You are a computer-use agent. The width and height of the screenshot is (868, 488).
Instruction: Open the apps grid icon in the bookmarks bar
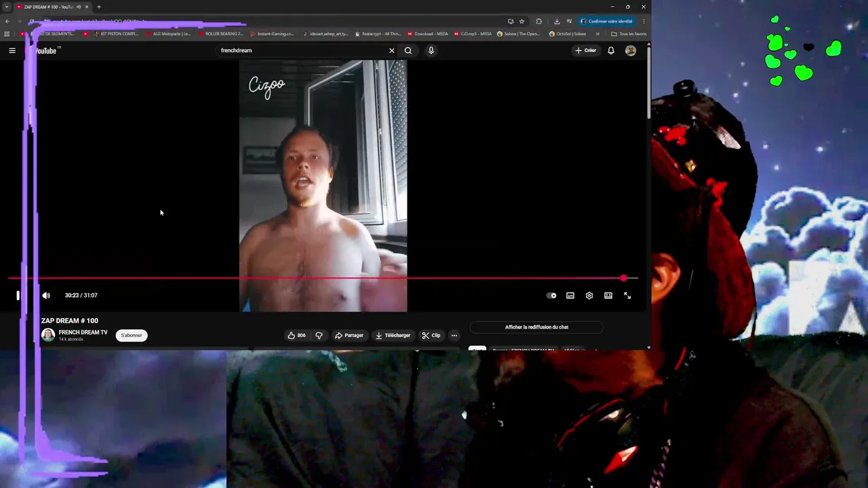(x=7, y=34)
